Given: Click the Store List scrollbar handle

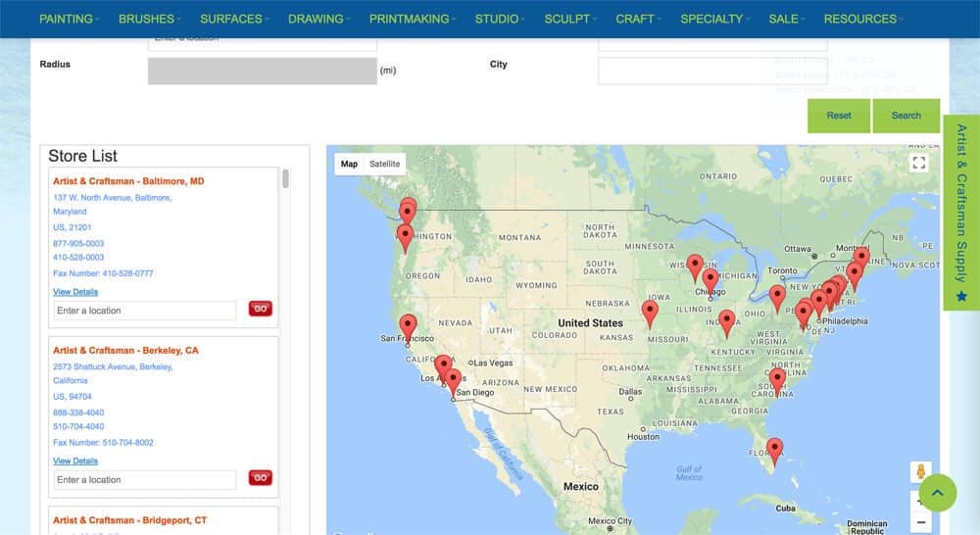Looking at the screenshot, I should pyautogui.click(x=285, y=178).
